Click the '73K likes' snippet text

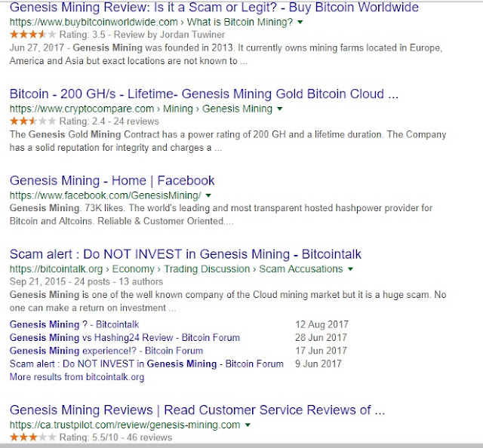coord(104,208)
